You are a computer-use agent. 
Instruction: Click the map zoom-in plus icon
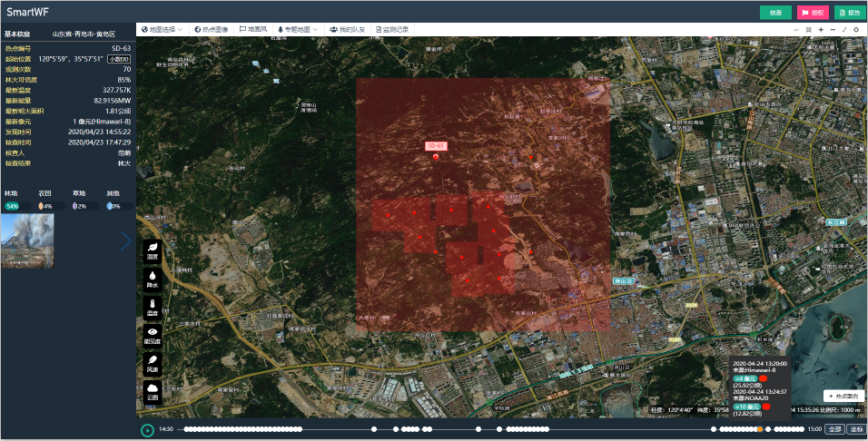pyautogui.click(x=821, y=30)
